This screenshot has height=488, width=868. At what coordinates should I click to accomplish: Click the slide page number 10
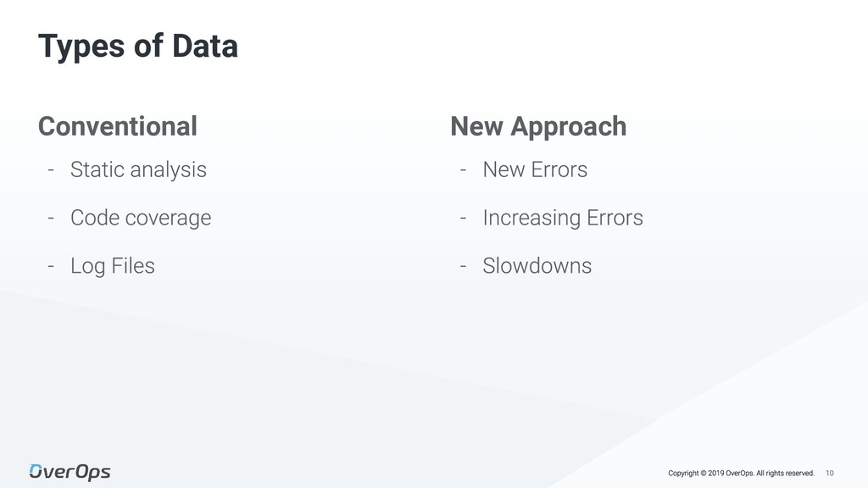830,473
